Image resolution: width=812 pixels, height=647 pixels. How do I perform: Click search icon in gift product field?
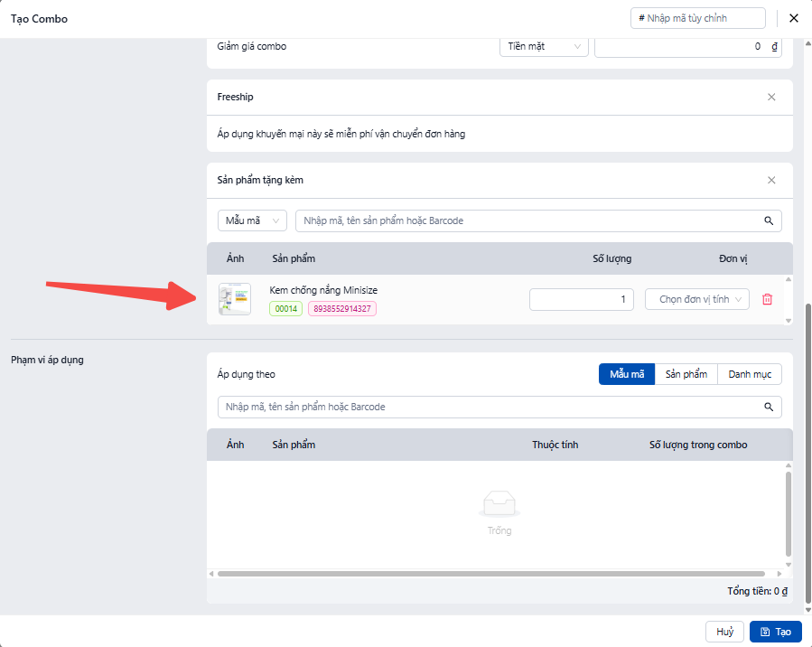point(769,220)
